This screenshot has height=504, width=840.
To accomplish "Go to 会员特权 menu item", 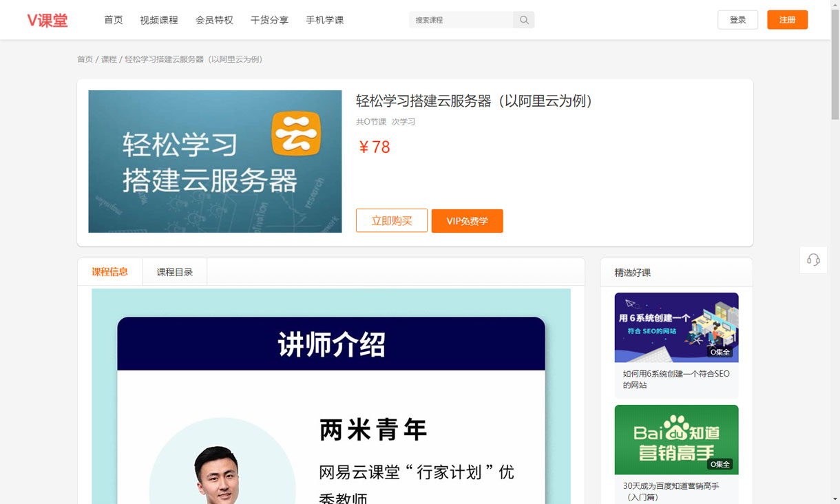I will [x=214, y=20].
